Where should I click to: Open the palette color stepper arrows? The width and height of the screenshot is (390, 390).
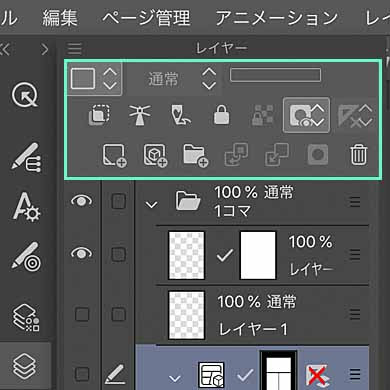pos(110,79)
